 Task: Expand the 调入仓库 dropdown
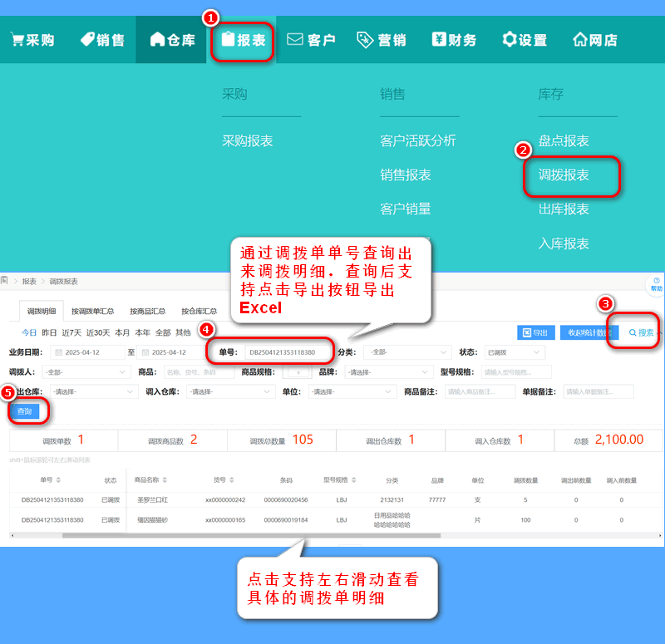tap(231, 391)
